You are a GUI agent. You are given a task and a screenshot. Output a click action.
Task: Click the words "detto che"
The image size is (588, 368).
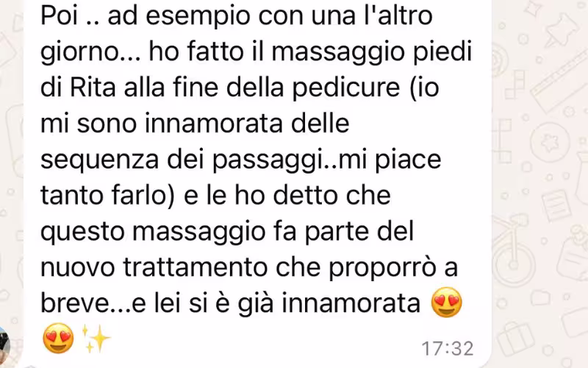pos(331,196)
